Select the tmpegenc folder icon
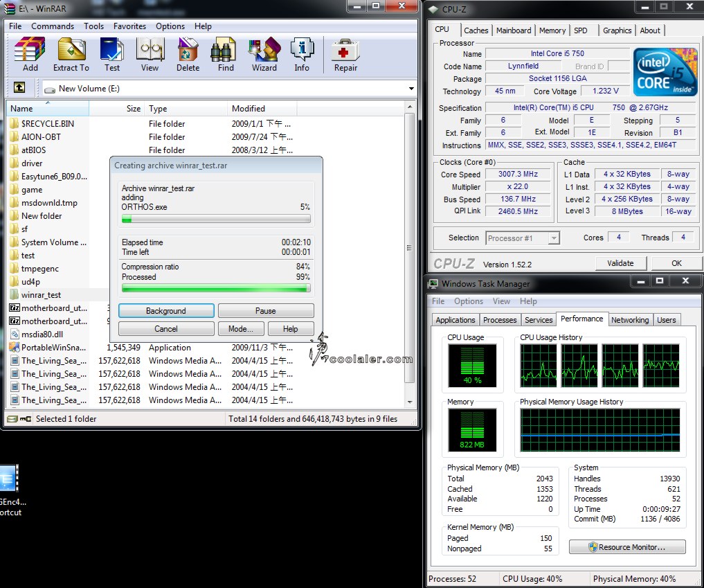The image size is (704, 588). [15, 269]
